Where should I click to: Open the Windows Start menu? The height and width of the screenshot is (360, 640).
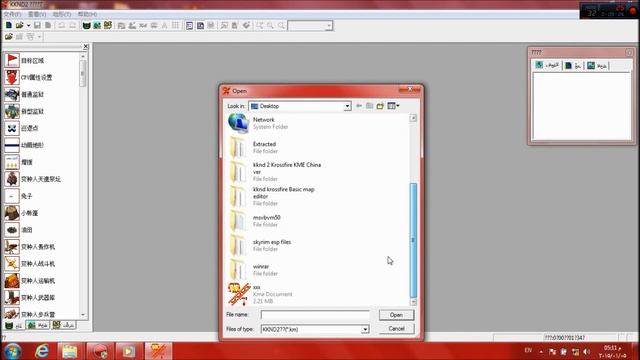pos(12,351)
